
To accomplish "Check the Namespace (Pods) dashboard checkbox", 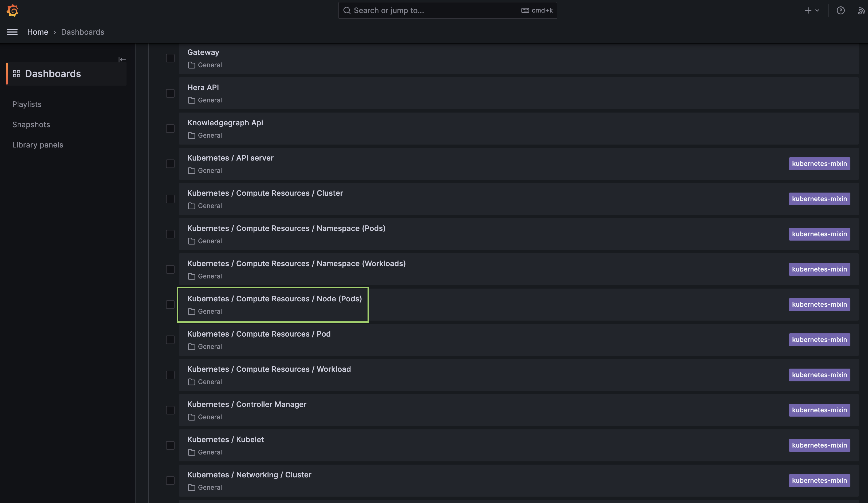I will click(170, 234).
